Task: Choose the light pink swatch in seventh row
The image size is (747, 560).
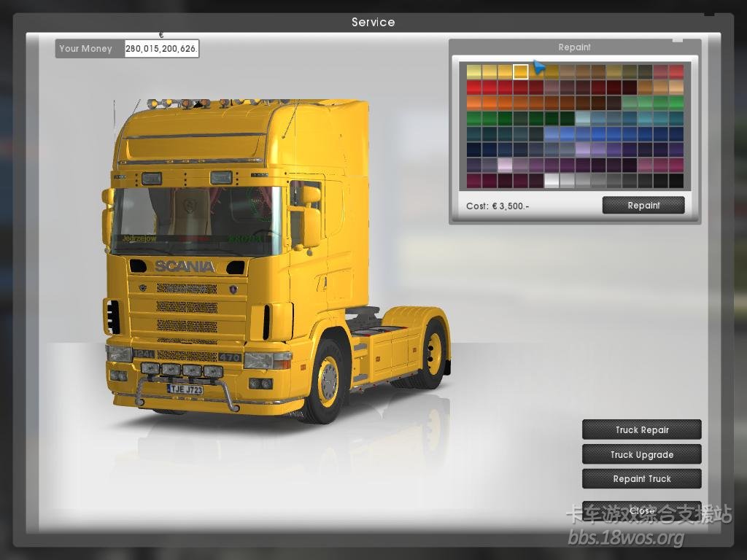Action: [505, 165]
